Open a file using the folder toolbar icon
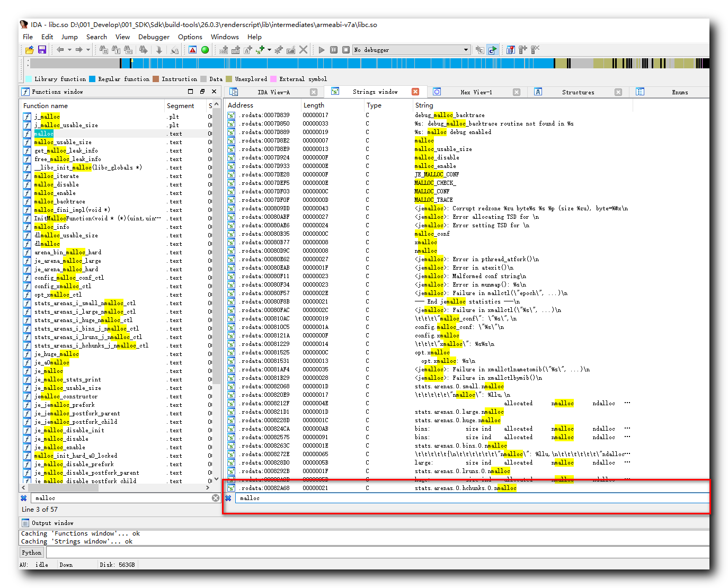 30,49
